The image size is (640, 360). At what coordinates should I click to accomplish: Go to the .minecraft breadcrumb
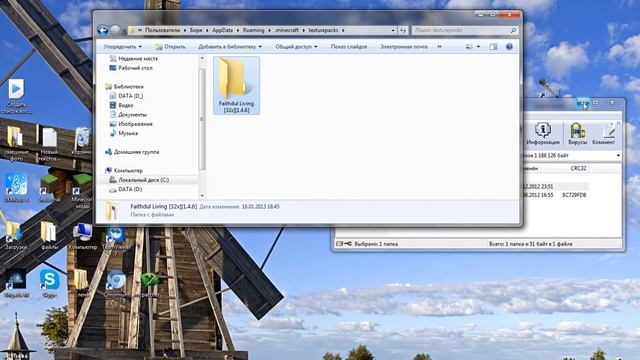click(287, 30)
